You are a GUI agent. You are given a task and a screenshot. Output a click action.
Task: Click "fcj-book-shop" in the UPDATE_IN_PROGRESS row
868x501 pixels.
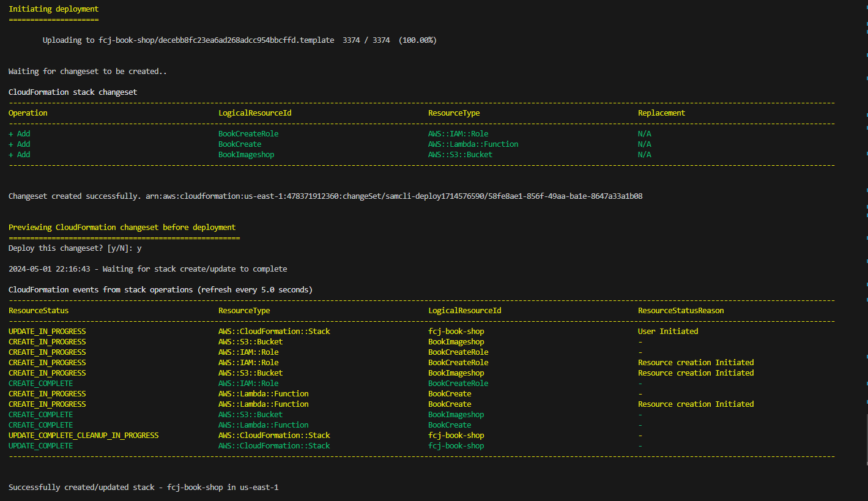click(x=456, y=332)
